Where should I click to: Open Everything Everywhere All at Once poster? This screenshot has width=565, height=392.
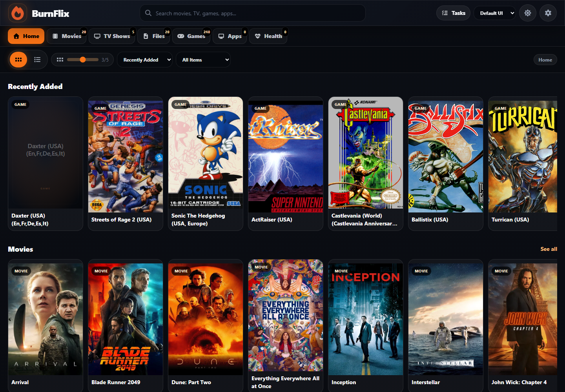[286, 315]
